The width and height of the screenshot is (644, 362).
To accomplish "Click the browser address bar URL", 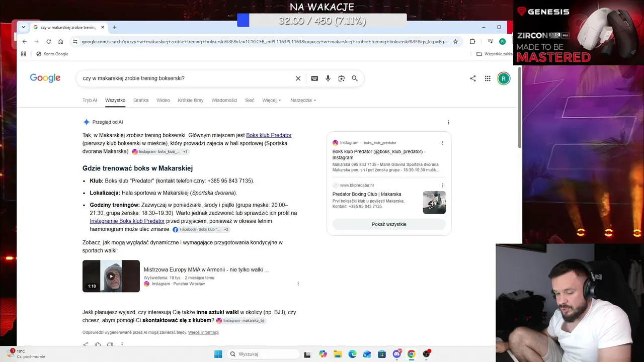I will [x=264, y=42].
